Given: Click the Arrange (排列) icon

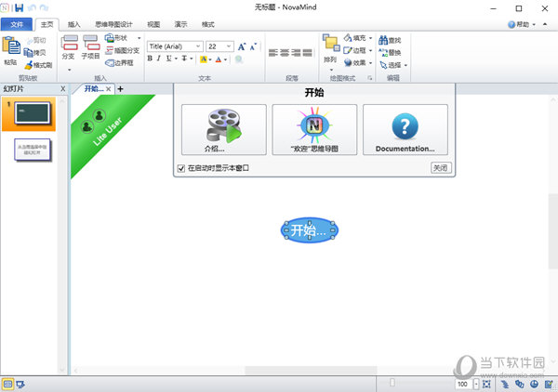Looking at the screenshot, I should click(x=331, y=43).
